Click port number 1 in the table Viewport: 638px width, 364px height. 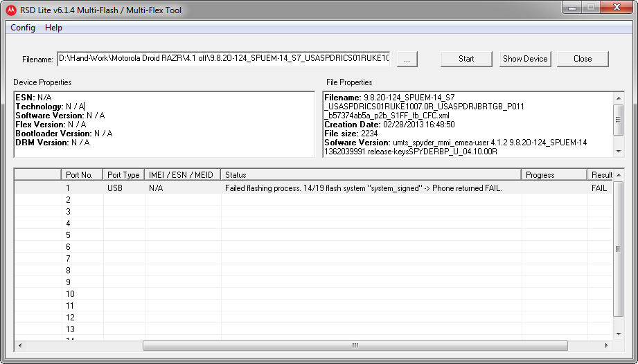coord(69,188)
